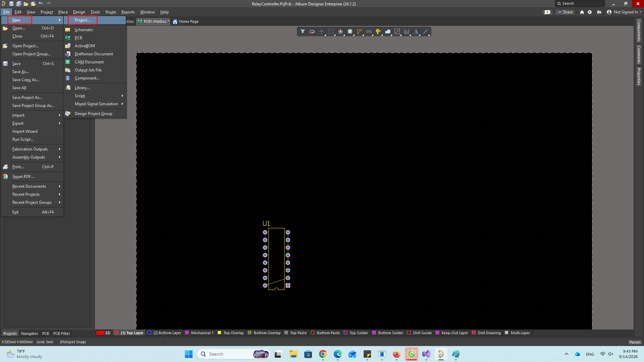The image size is (644, 362).
Task: Expand the Import submenu
Action: (x=32, y=115)
